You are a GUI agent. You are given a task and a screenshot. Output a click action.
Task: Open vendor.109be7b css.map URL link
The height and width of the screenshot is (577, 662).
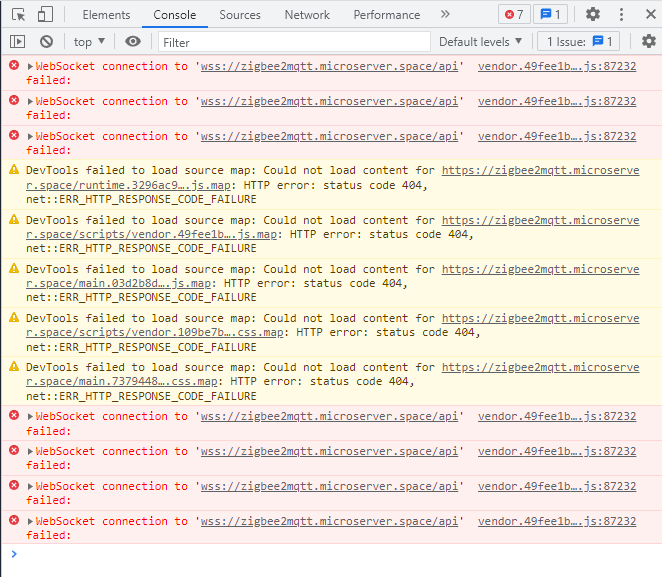[155, 333]
